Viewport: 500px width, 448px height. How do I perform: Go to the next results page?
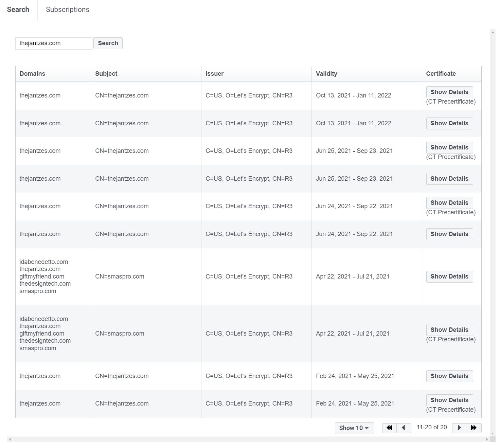(459, 428)
